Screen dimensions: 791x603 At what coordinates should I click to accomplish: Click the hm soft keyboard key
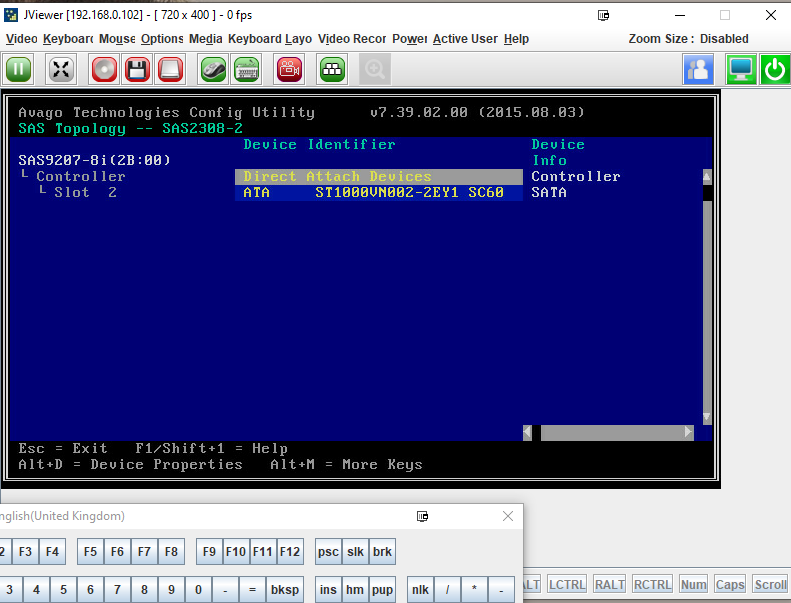[x=355, y=589]
